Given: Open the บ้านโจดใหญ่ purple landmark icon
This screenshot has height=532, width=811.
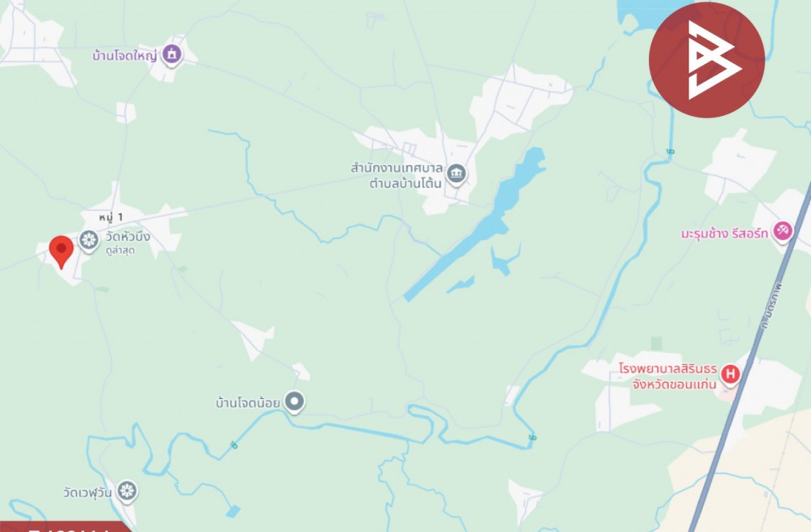Looking at the screenshot, I should 171,54.
